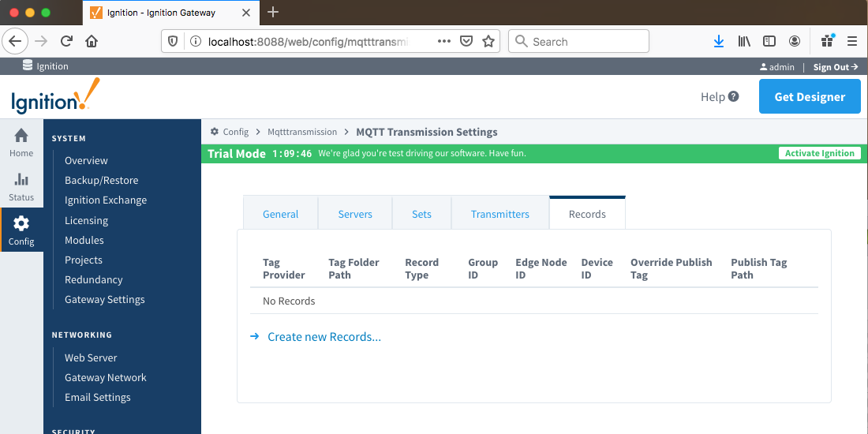Click the Help question mark icon
Screen dimensions: 868x434
pos(734,96)
